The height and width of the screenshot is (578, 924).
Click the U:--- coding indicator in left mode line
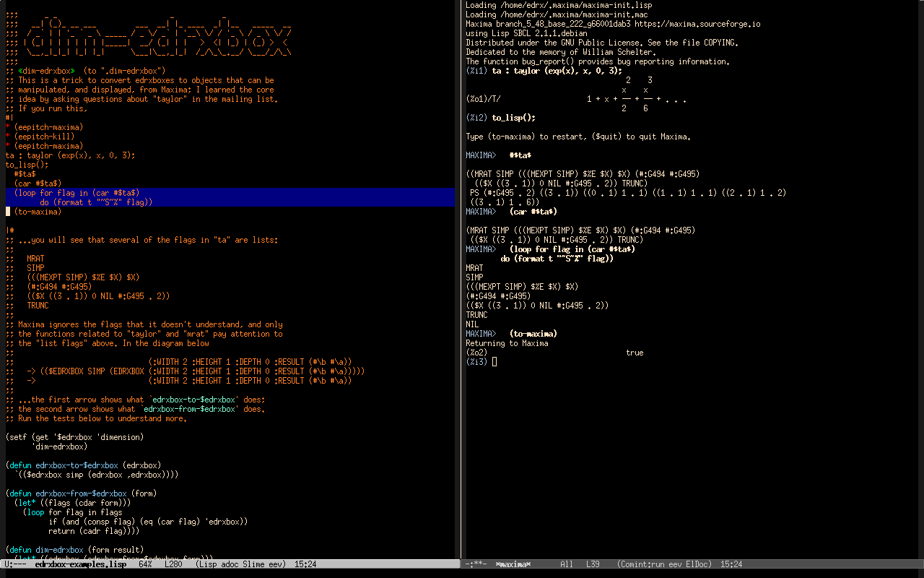tap(16, 564)
